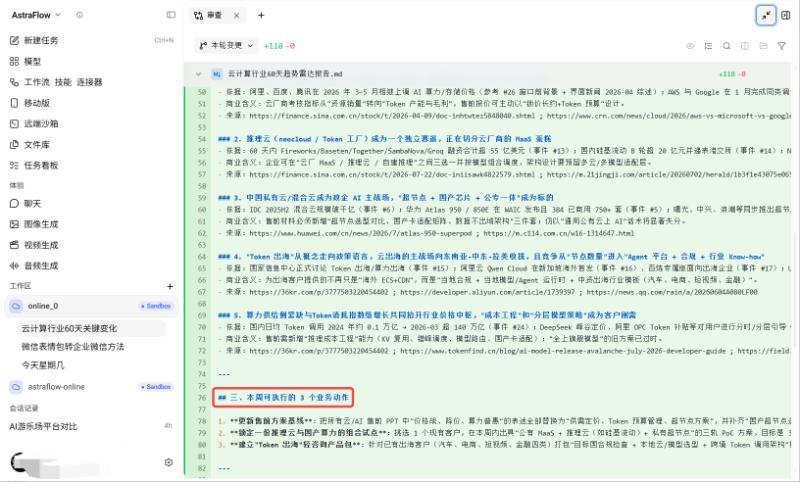800x482 pixels.
Task: Select the online_0 workspace
Action: click(x=91, y=306)
